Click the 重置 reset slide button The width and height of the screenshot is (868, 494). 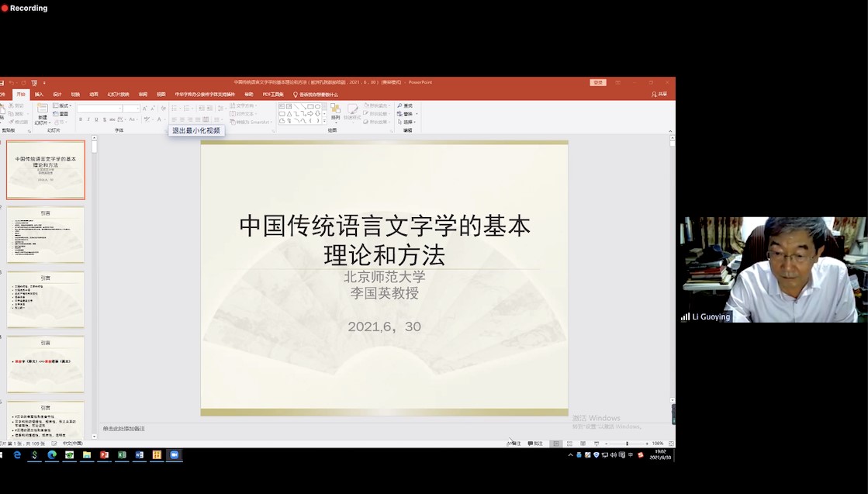(61, 114)
